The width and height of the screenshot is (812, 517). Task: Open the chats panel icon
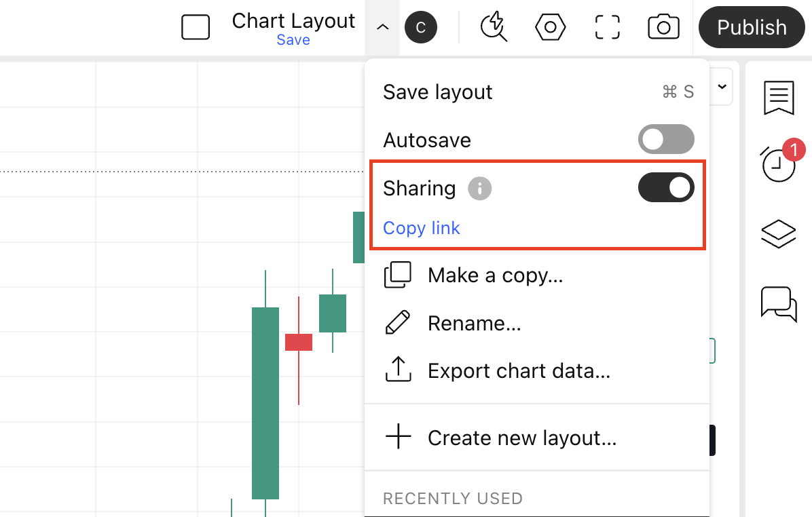778,303
